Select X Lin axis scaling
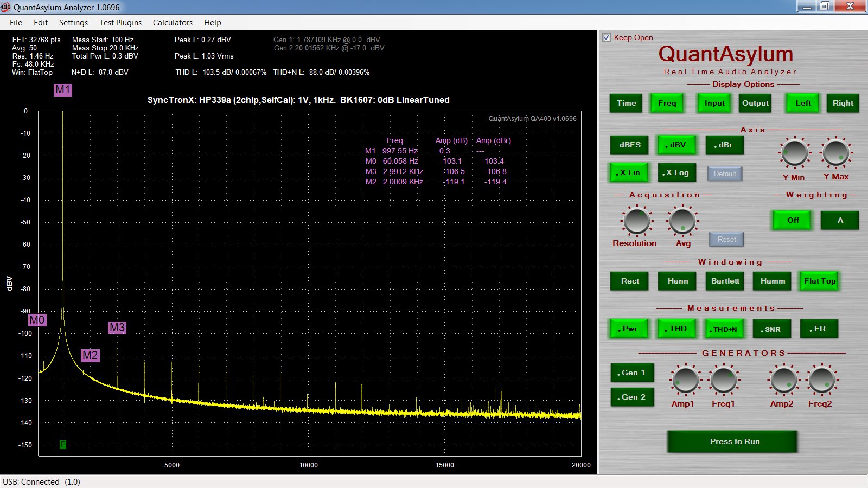 629,172
